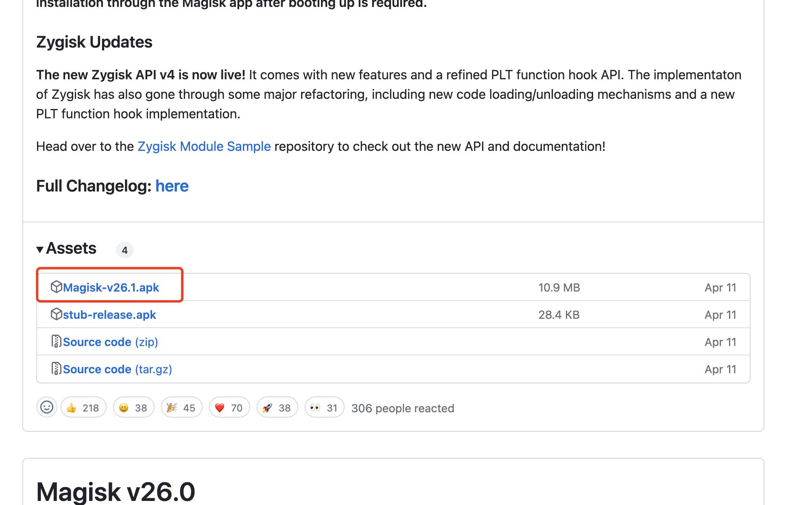Viewport: 812px width, 505px height.
Task: Click the Magisk v26.0 release heading
Action: click(x=116, y=491)
